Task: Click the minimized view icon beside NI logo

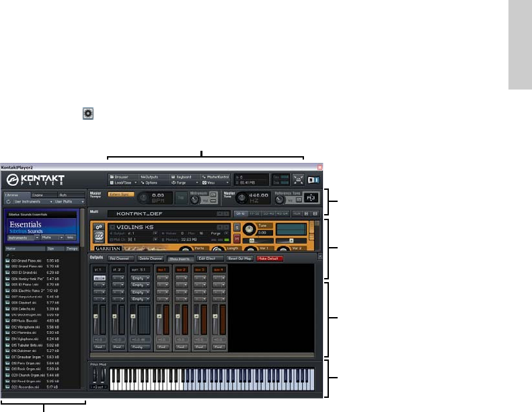Action: [298, 180]
